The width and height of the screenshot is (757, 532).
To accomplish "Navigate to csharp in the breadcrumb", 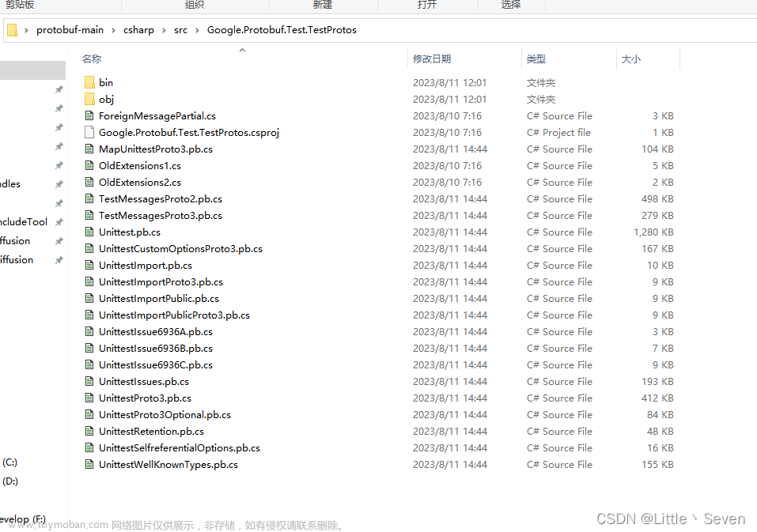I will (138, 30).
